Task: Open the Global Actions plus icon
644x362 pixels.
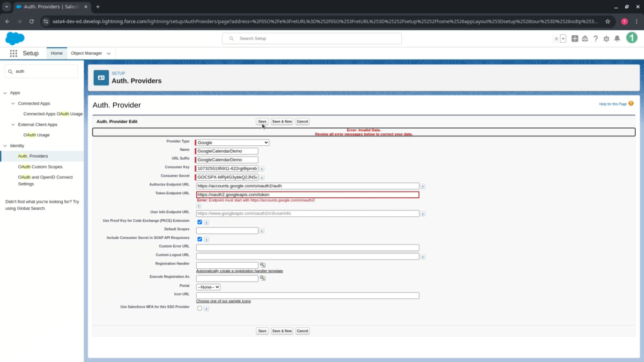Action: point(575,38)
